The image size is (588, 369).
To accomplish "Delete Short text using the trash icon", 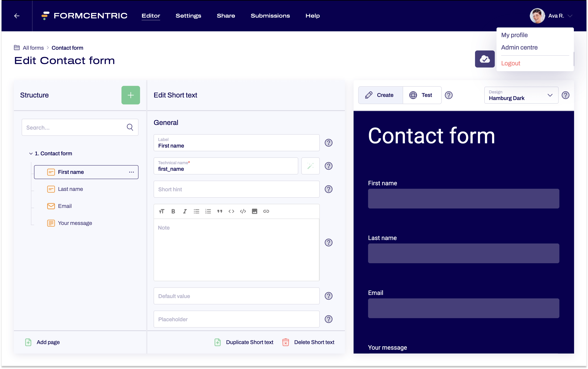I will click(285, 342).
